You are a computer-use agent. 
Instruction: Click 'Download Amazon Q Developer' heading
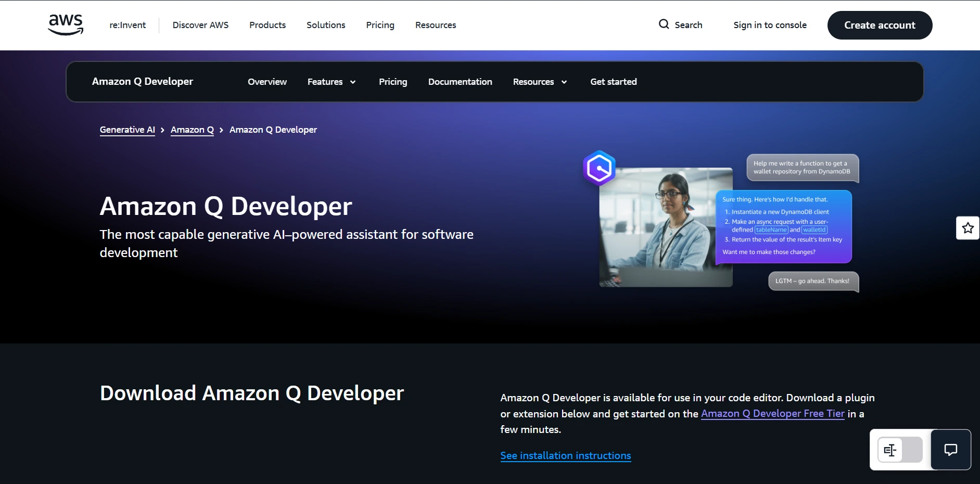[x=252, y=393]
